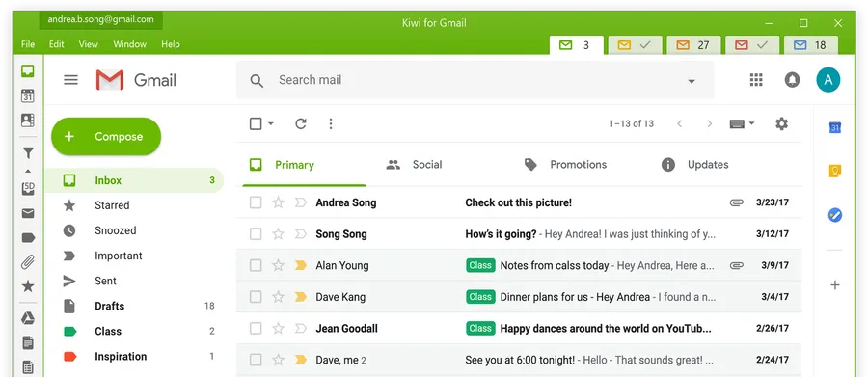The height and width of the screenshot is (377, 868).
Task: Open Gmail settings gear
Action: click(x=781, y=123)
